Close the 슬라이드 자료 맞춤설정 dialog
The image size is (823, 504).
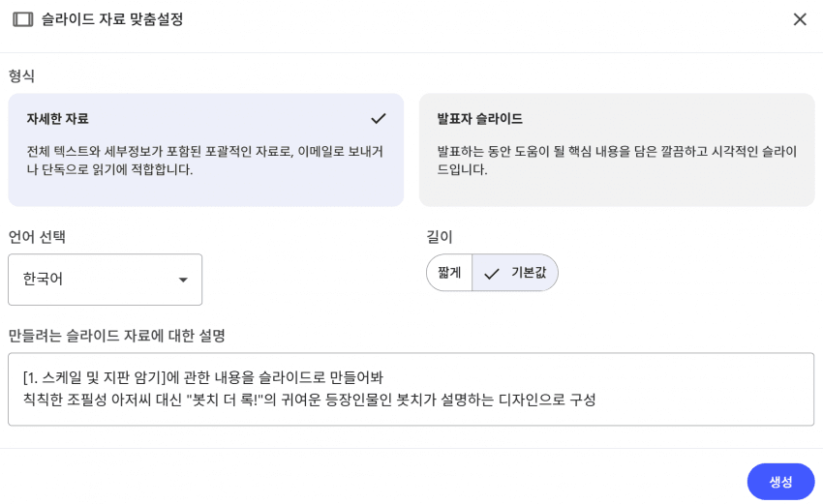click(800, 19)
